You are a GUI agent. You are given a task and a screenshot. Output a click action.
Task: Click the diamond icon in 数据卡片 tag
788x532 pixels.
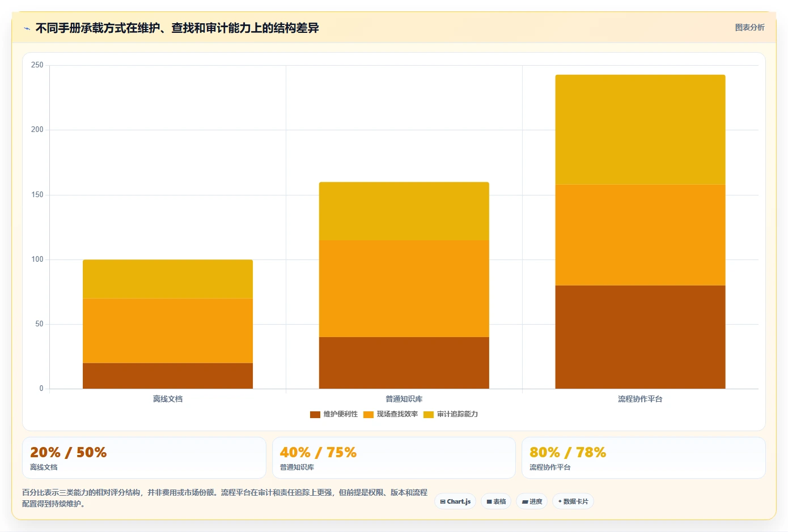click(x=560, y=501)
